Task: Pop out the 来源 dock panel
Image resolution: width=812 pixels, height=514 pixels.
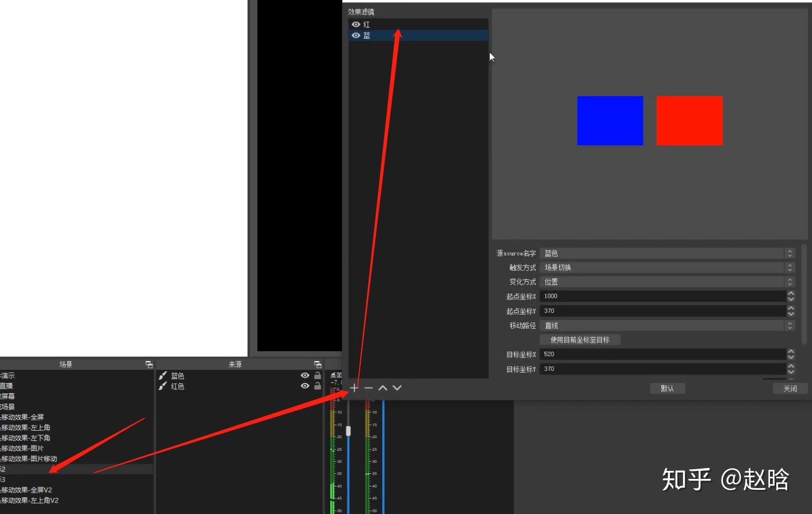Action: (318, 365)
